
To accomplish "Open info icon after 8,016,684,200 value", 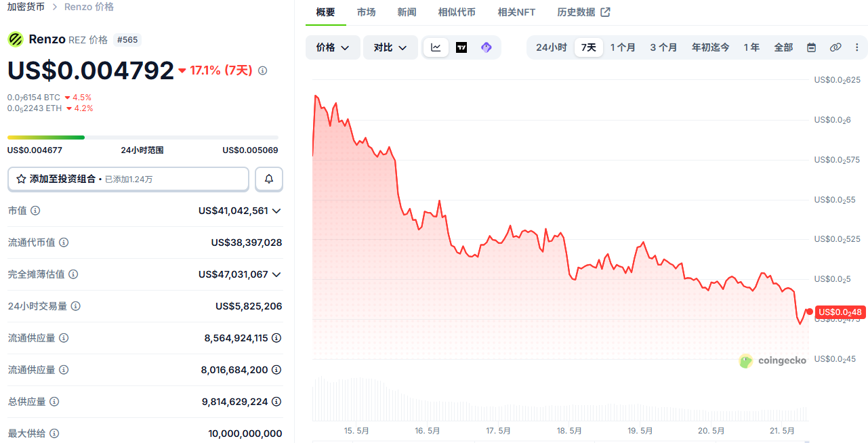I will pyautogui.click(x=276, y=370).
